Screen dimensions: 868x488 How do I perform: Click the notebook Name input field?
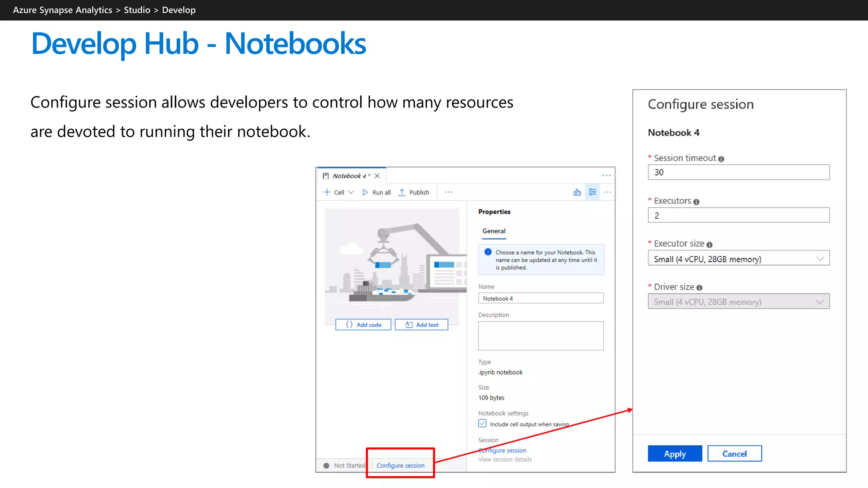click(x=541, y=298)
